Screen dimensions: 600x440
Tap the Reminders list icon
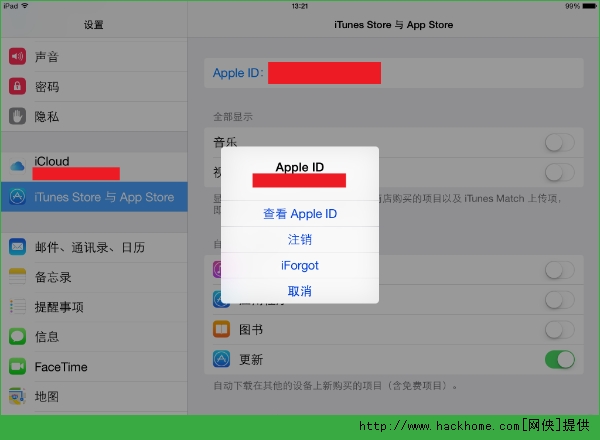17,306
